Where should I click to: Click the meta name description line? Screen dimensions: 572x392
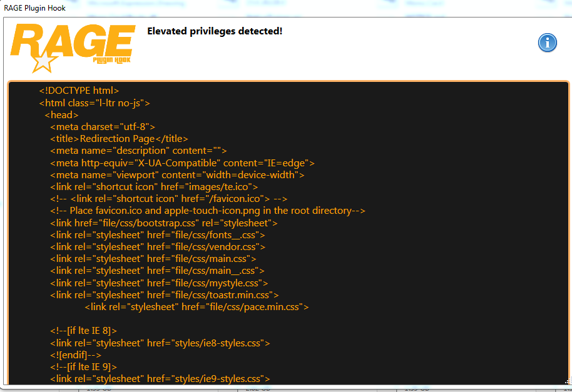138,151
